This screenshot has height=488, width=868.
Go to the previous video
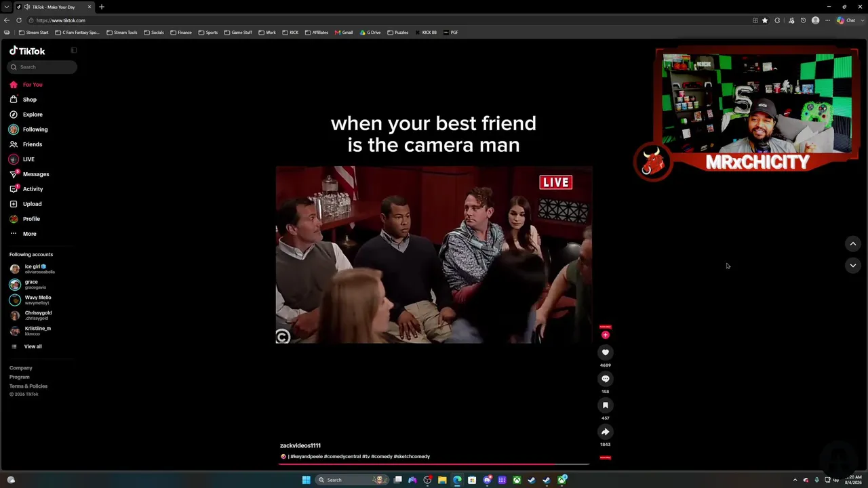click(x=853, y=244)
